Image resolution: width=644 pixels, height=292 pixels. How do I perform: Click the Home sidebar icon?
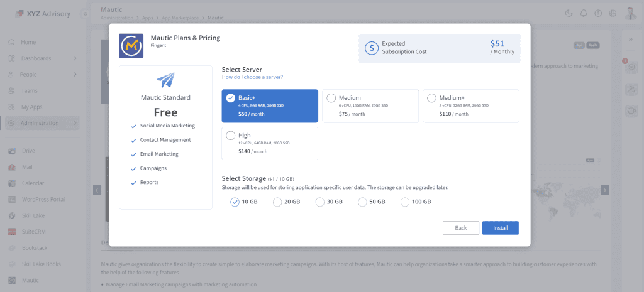tap(11, 42)
